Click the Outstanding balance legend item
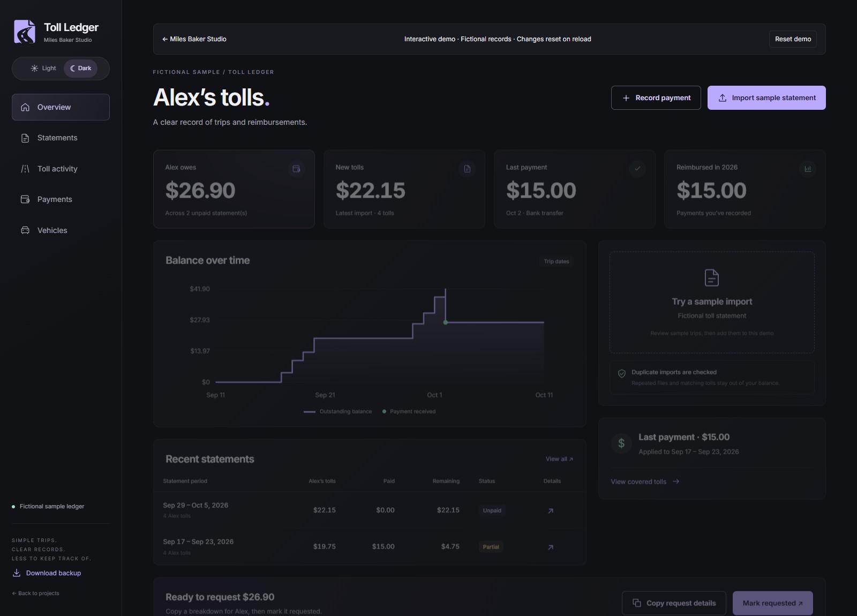 click(x=337, y=411)
